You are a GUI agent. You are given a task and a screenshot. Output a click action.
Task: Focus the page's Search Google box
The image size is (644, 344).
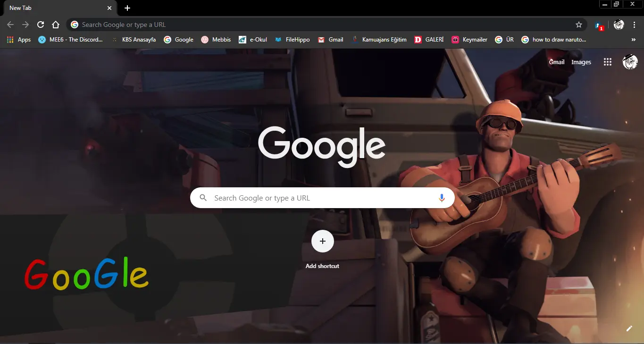322,198
